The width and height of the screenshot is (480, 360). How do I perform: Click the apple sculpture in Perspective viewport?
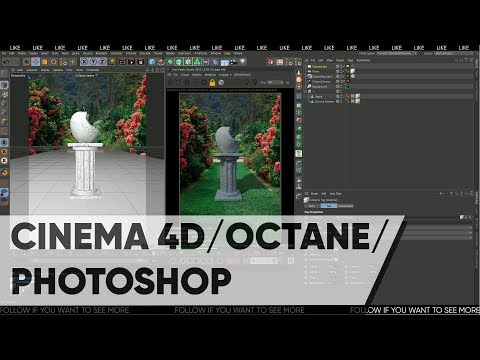(x=84, y=126)
